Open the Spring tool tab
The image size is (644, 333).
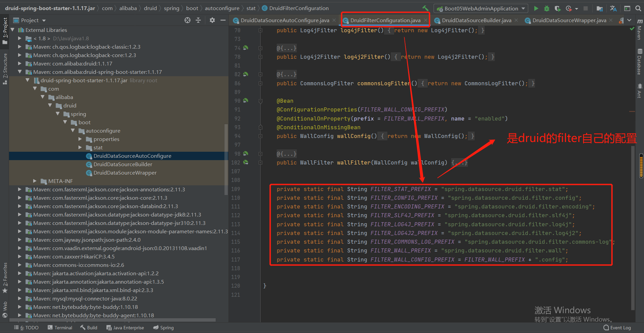click(163, 328)
